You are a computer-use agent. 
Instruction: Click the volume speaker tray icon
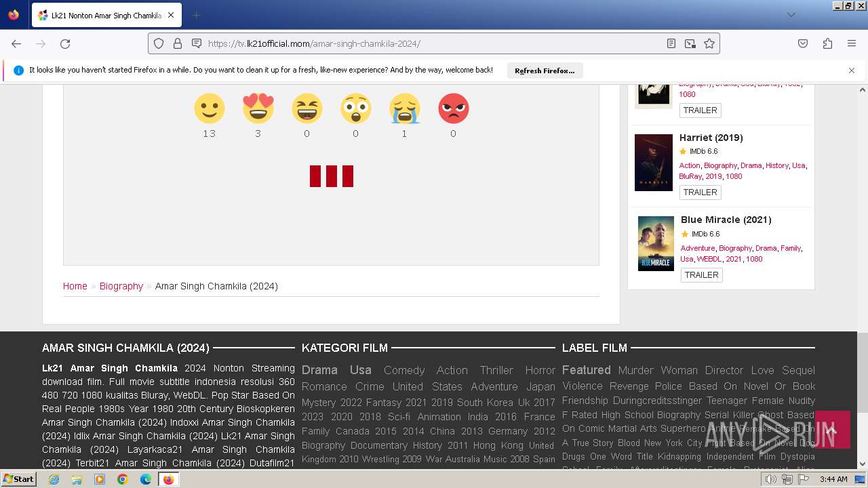tap(771, 479)
